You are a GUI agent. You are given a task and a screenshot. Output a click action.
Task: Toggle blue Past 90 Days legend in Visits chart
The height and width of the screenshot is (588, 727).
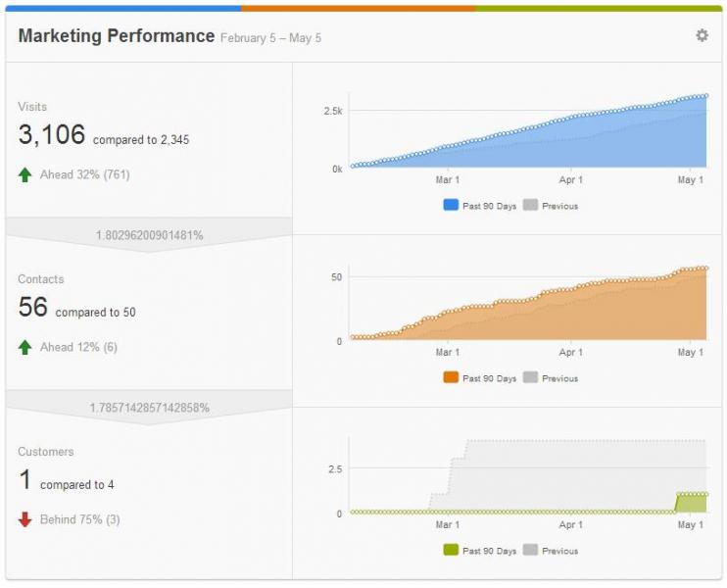click(x=480, y=206)
